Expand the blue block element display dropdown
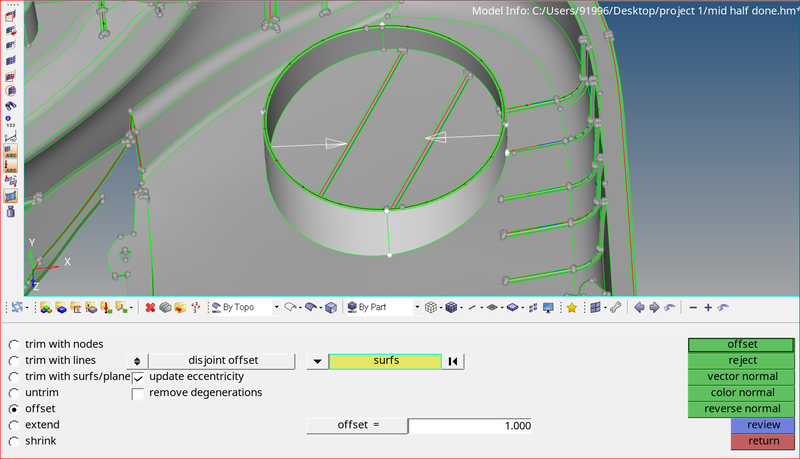The image size is (800, 459). coord(522,308)
